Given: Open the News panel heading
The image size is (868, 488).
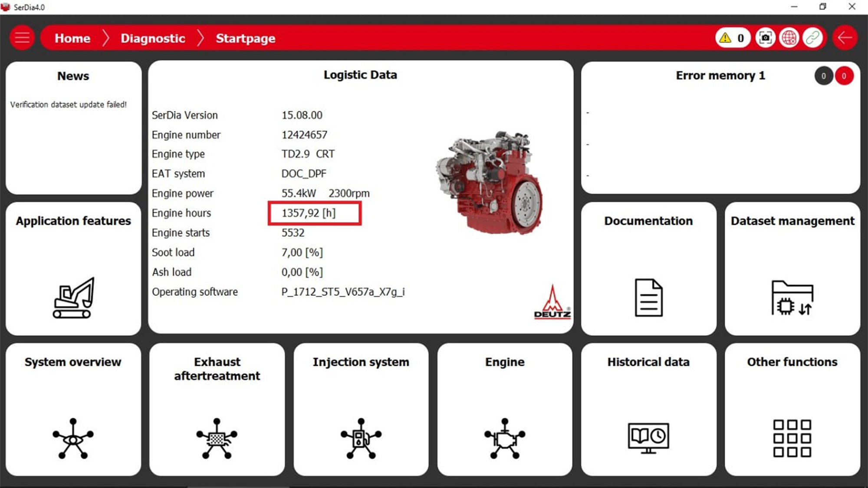Looking at the screenshot, I should 73,76.
